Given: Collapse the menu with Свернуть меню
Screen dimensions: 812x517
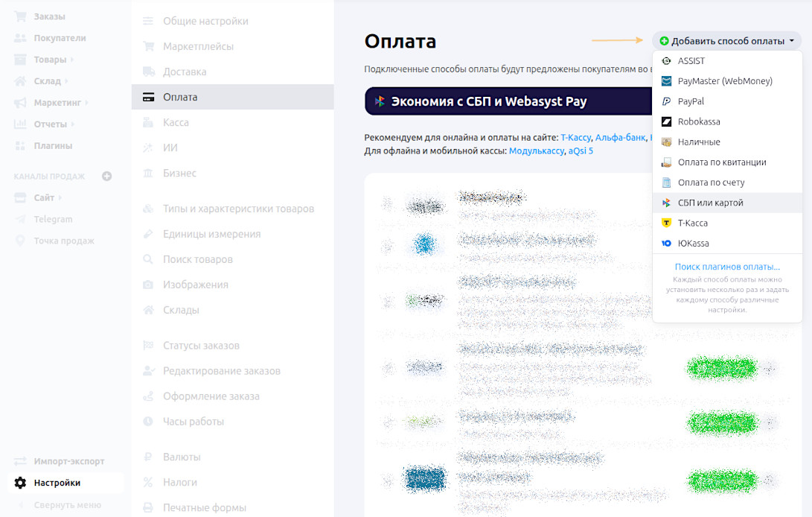Looking at the screenshot, I should [66, 505].
